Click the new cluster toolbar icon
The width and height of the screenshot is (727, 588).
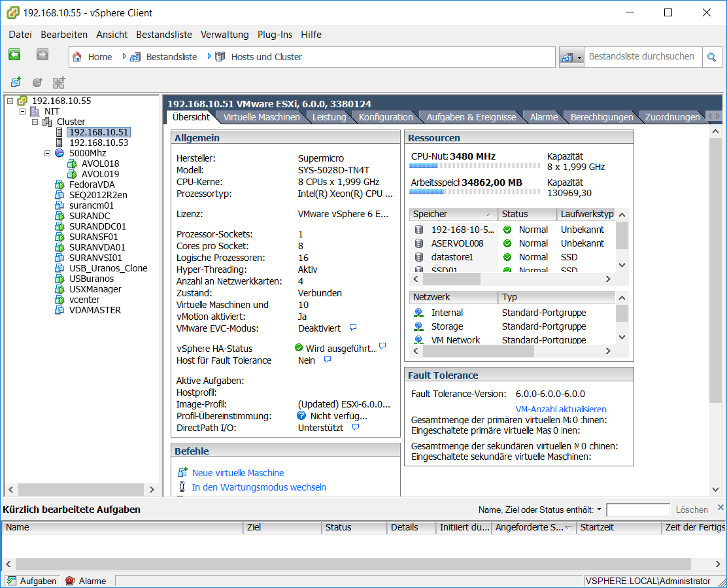click(x=59, y=82)
